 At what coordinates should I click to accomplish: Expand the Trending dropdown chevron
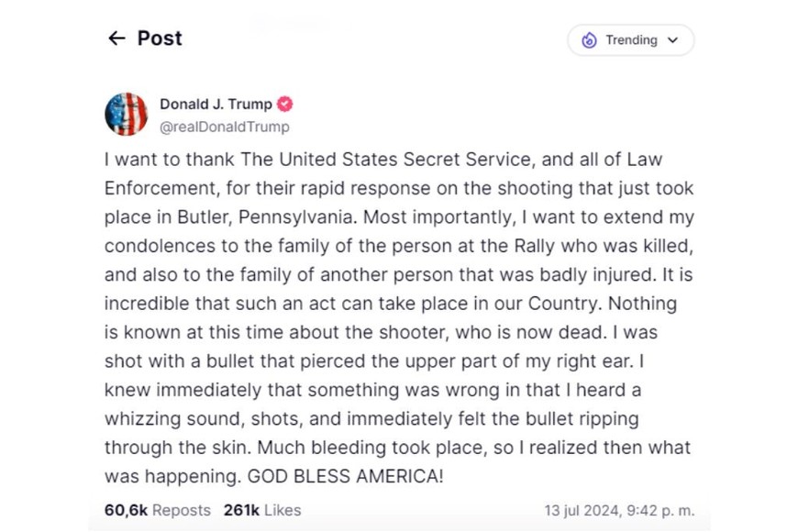point(673,40)
